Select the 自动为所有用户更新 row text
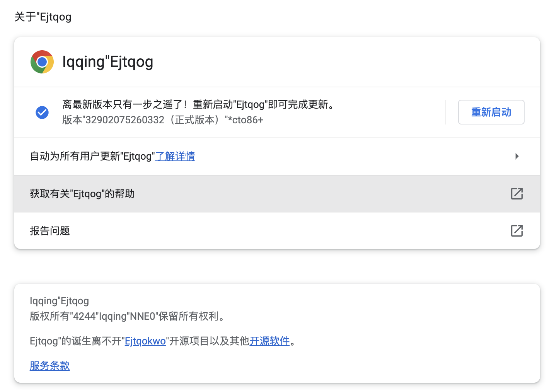 coord(92,156)
